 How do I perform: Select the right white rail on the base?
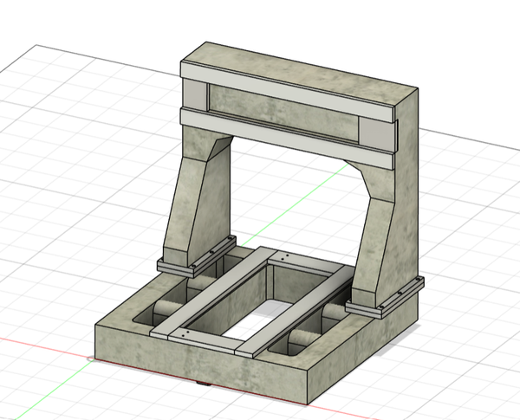click(296, 312)
